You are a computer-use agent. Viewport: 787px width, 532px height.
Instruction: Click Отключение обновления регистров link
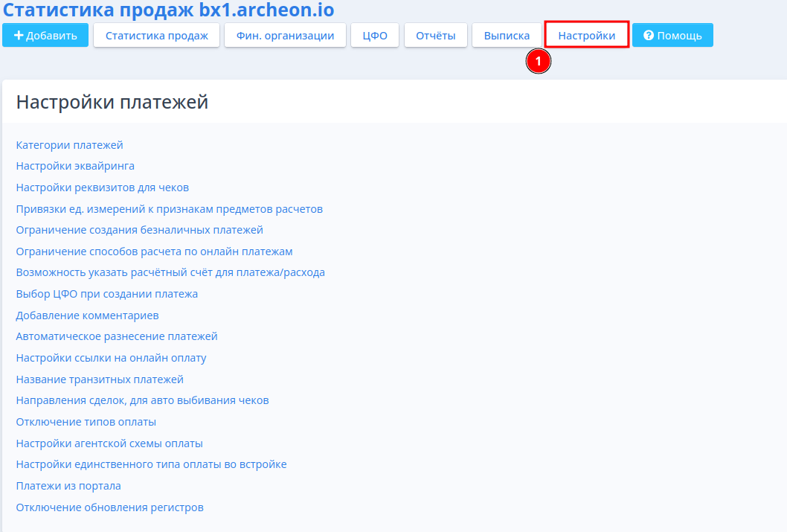109,507
